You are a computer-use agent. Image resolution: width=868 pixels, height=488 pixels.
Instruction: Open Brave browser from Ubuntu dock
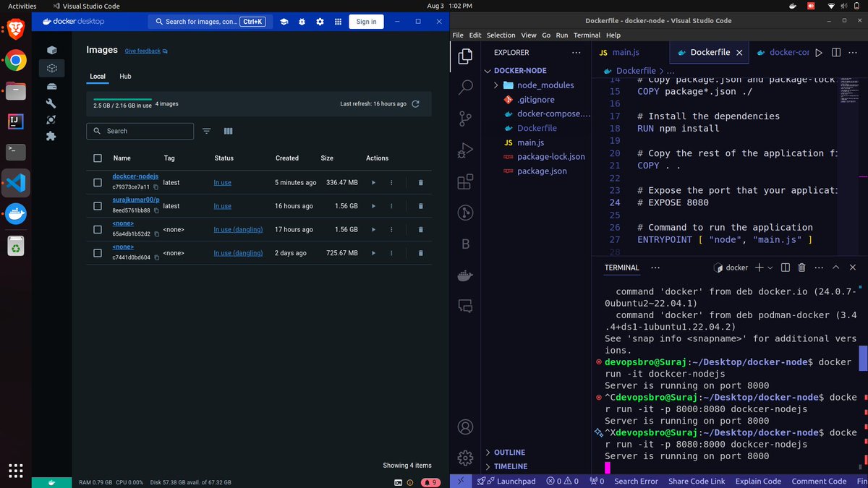pyautogui.click(x=16, y=30)
